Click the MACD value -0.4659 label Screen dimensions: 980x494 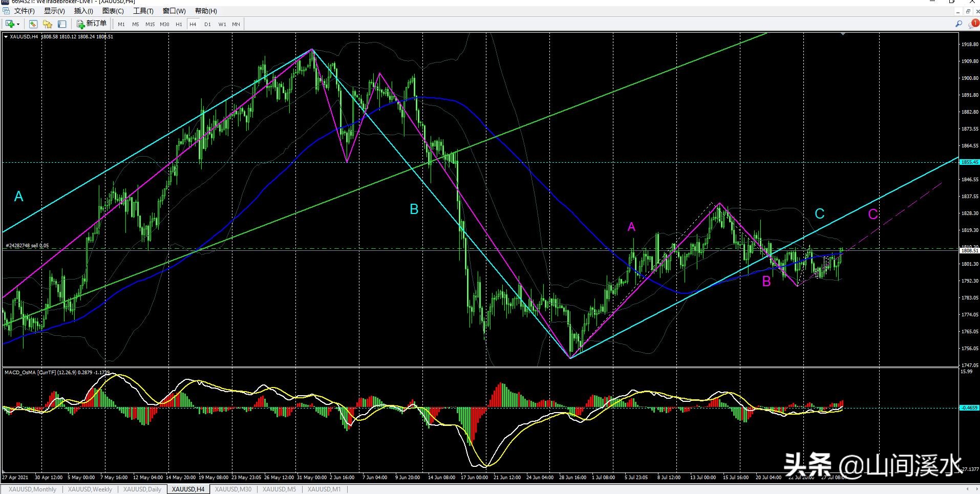pos(970,408)
